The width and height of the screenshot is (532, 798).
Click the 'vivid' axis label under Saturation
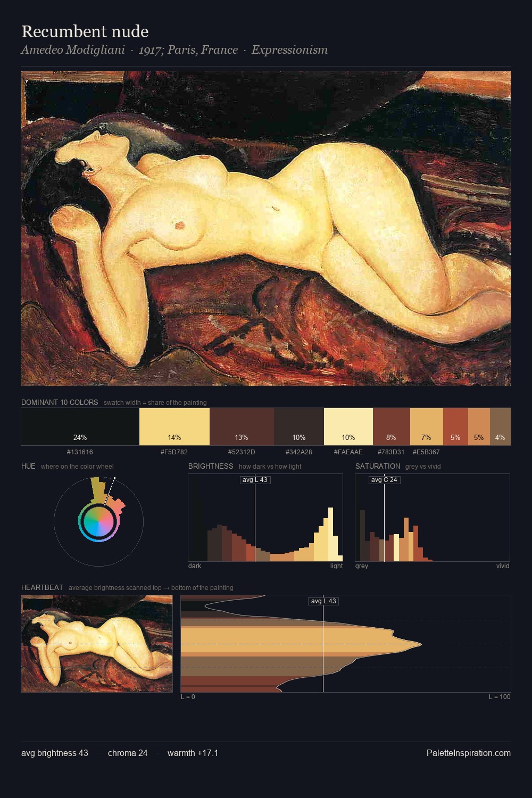click(503, 566)
